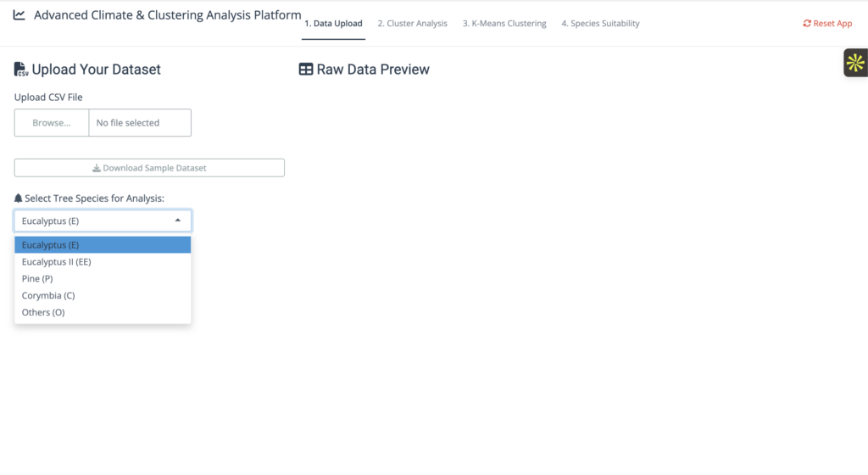Switch to the Cluster Analysis tab

[x=412, y=24]
